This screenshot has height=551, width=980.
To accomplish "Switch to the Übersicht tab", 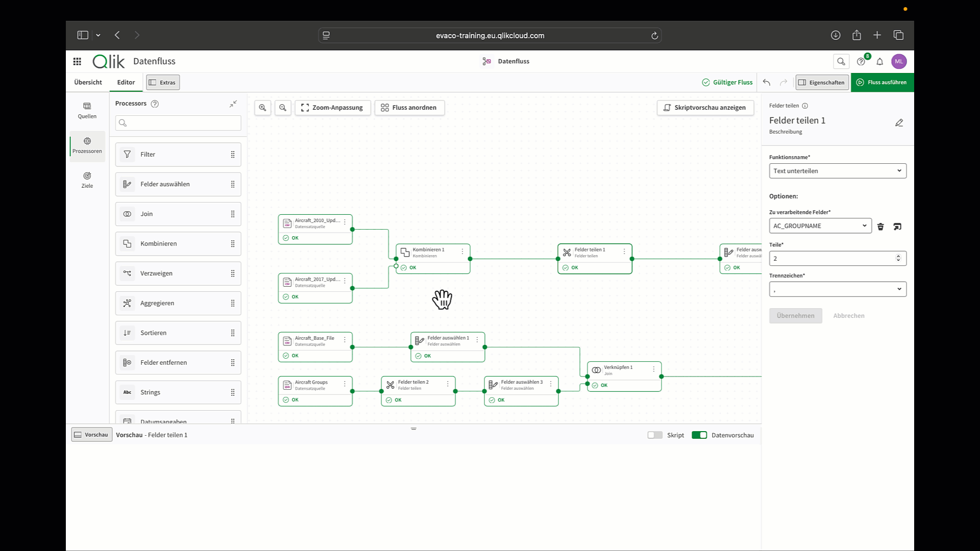I will point(88,82).
